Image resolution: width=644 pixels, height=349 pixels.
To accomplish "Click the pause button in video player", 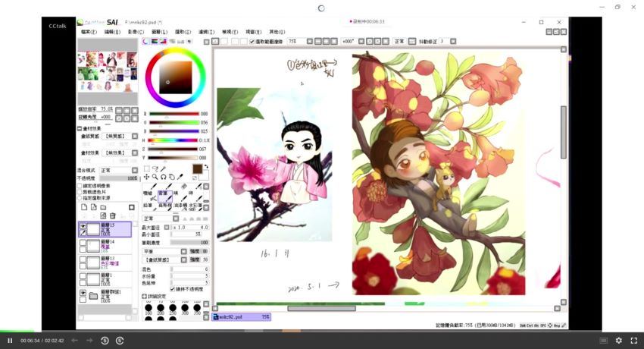I will (10, 341).
